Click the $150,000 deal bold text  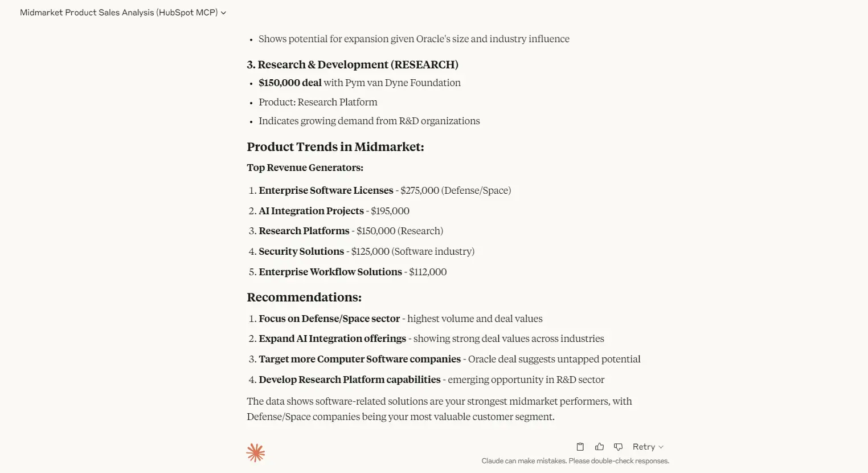pyautogui.click(x=290, y=82)
